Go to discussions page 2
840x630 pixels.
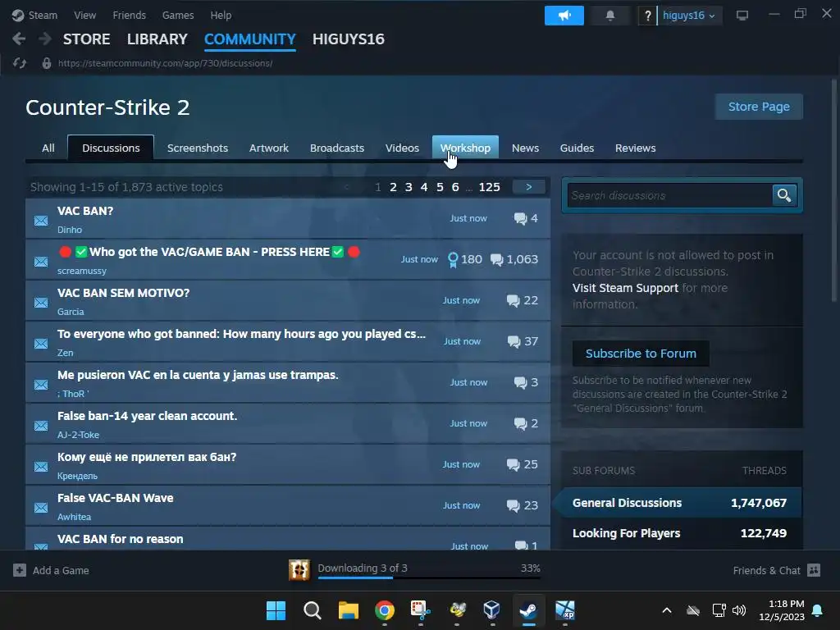coord(393,187)
